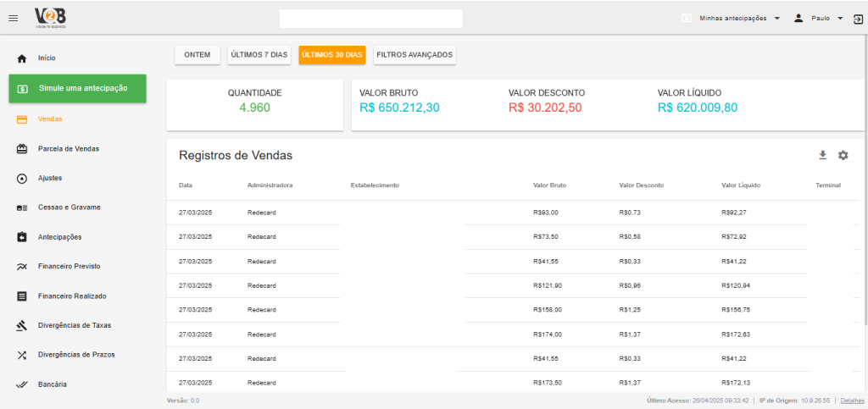The width and height of the screenshot is (868, 409).
Task: Click the top search input field
Action: pos(370,19)
